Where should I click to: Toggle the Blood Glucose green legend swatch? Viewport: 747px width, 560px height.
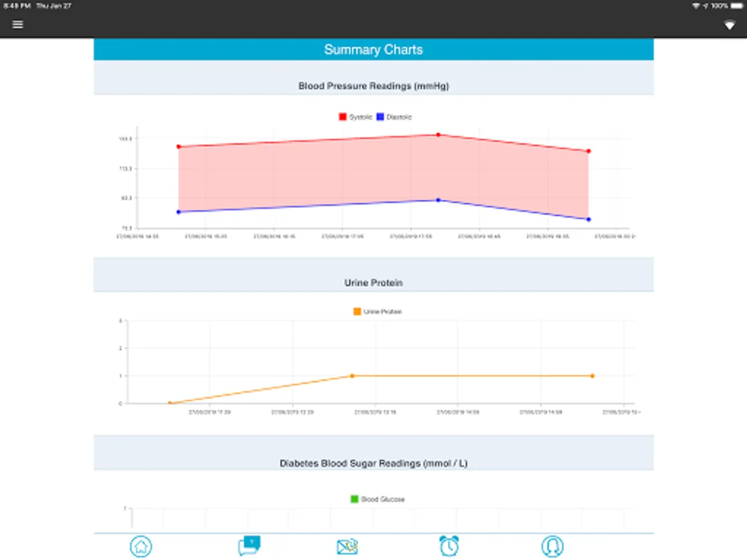[x=354, y=499]
